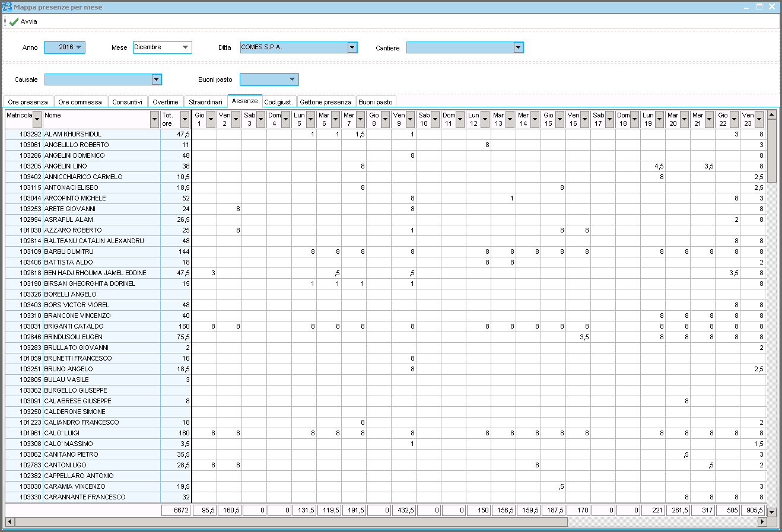Click the Avvia green checkmark button
The image size is (782, 532).
23,21
